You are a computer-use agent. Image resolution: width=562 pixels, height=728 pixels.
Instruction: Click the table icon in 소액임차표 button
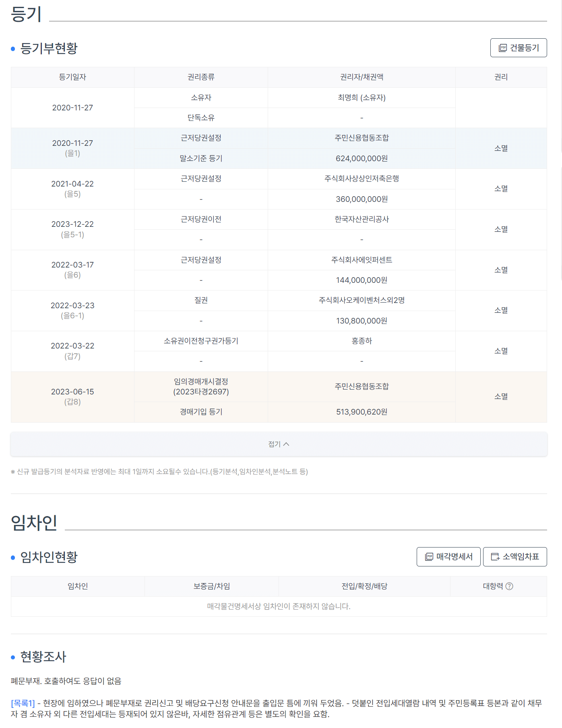[x=495, y=557]
